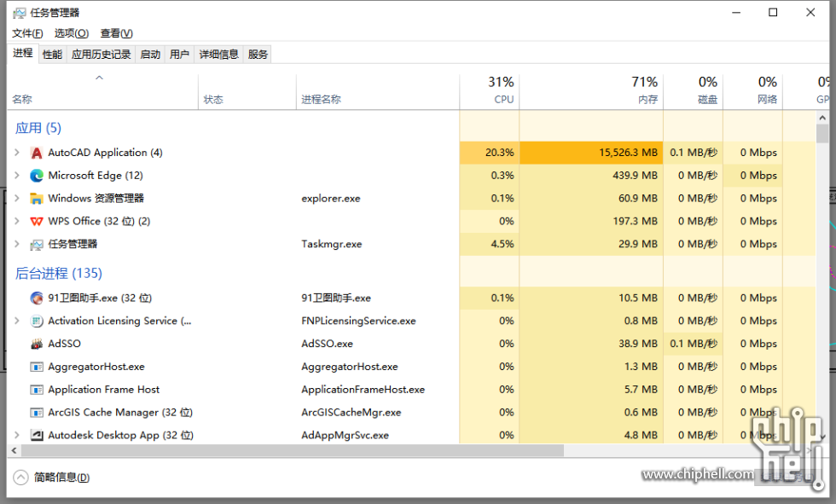Expand the 任务管理器 process row
Viewport: 836px width, 504px height.
pyautogui.click(x=16, y=244)
